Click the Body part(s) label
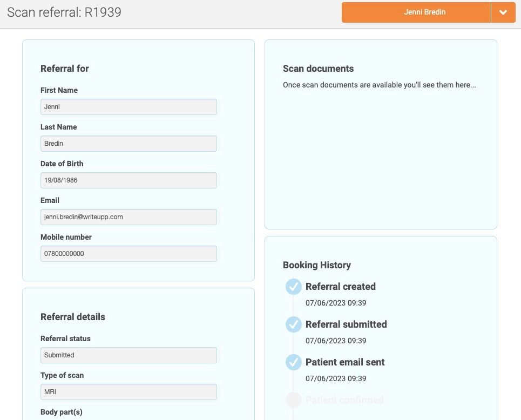The height and width of the screenshot is (420, 521). (62, 412)
